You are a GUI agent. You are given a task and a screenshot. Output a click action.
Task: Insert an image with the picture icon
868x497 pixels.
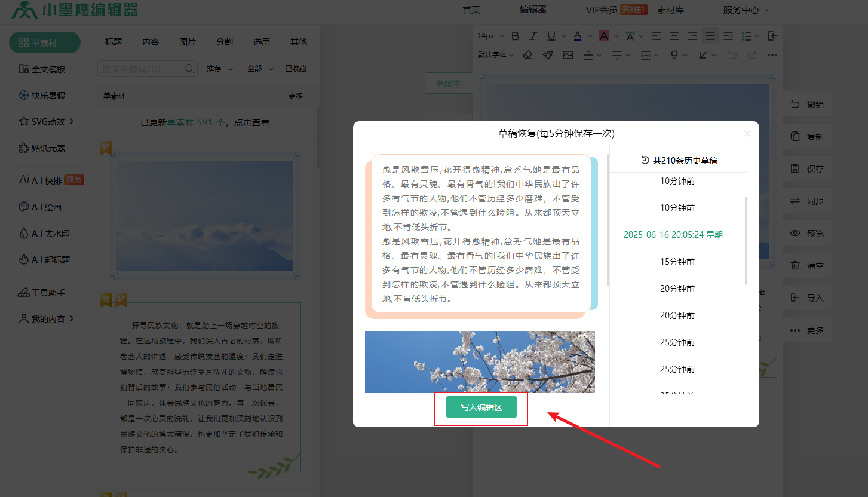point(568,55)
